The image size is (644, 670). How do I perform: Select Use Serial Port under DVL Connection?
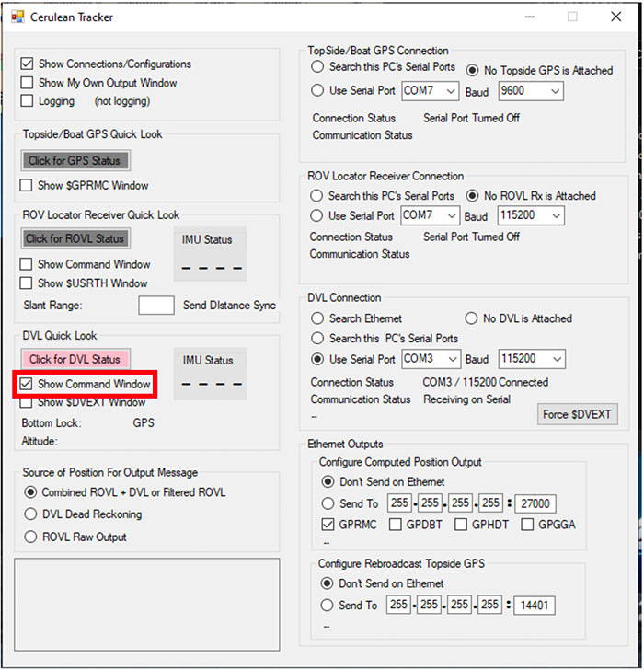(x=317, y=359)
